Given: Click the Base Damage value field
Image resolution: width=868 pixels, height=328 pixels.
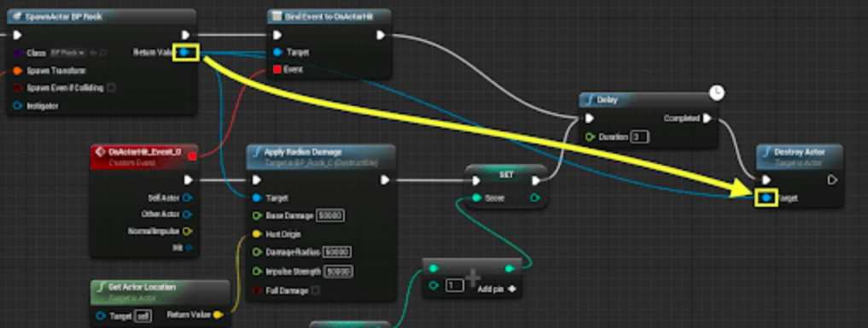Looking at the screenshot, I should tap(330, 215).
